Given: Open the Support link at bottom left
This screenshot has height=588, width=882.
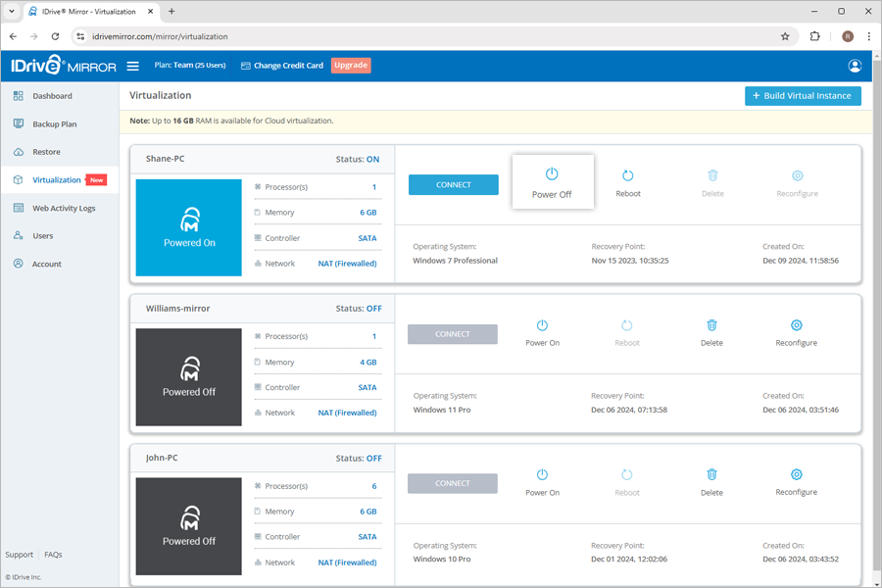Looking at the screenshot, I should [x=20, y=555].
